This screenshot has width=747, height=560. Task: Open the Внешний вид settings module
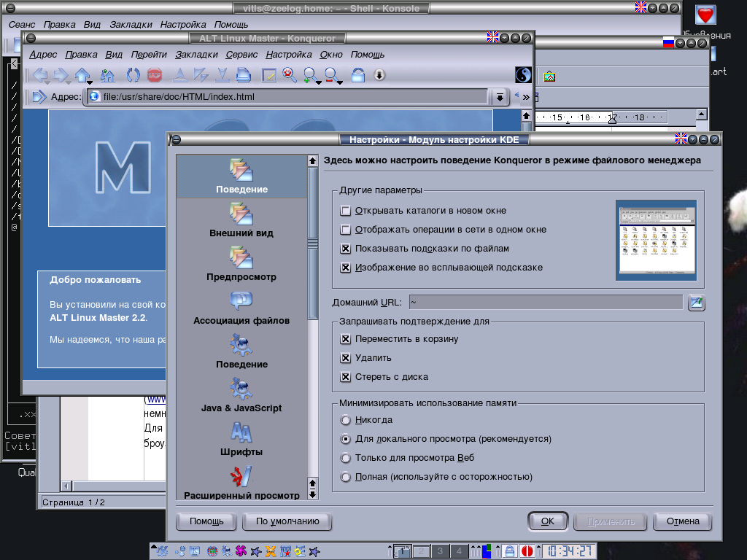click(241, 220)
